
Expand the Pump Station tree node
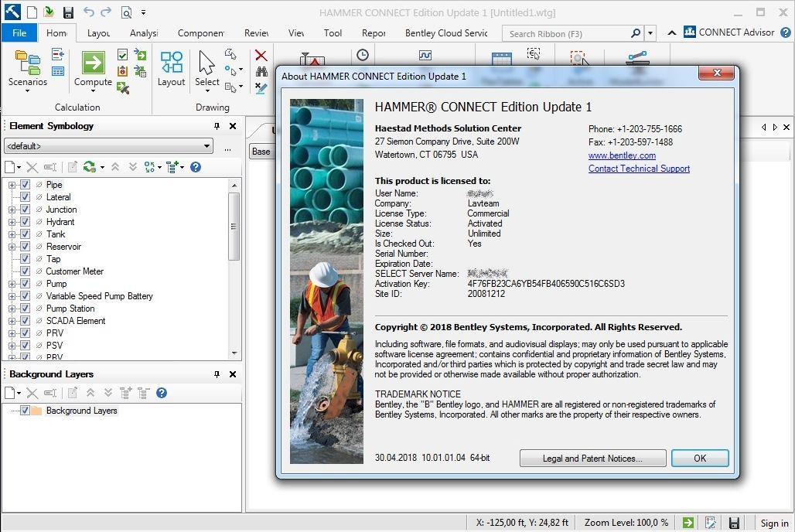point(12,309)
